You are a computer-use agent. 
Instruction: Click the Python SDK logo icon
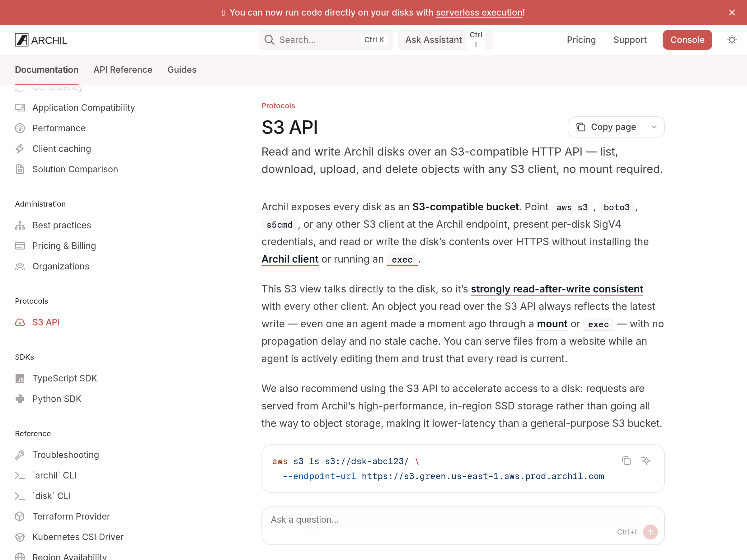(20, 399)
